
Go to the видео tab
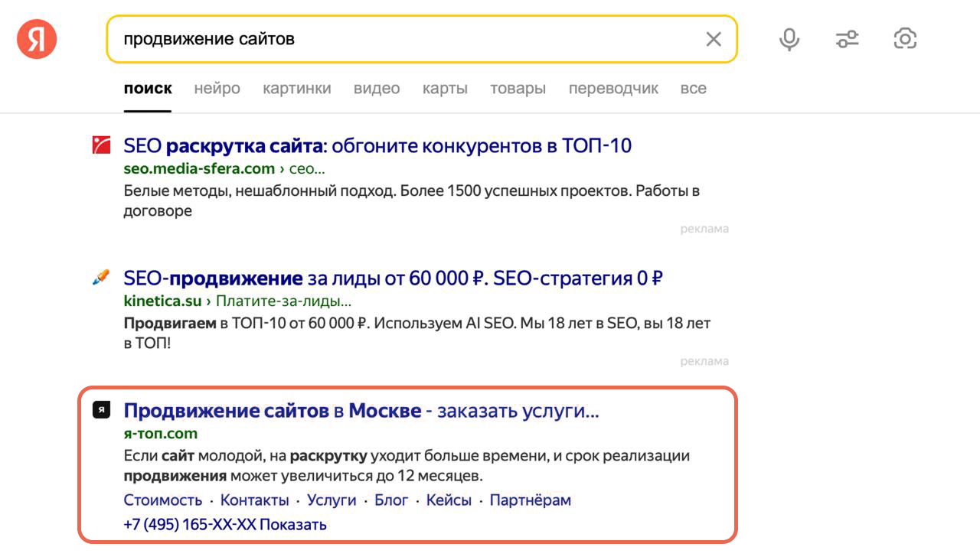tap(376, 89)
